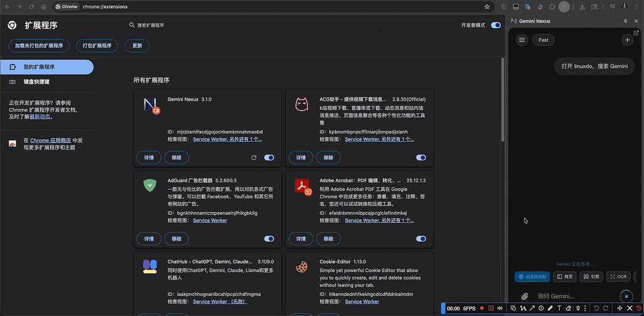Disable AdGuard 广告拦截器 extension

(269, 239)
